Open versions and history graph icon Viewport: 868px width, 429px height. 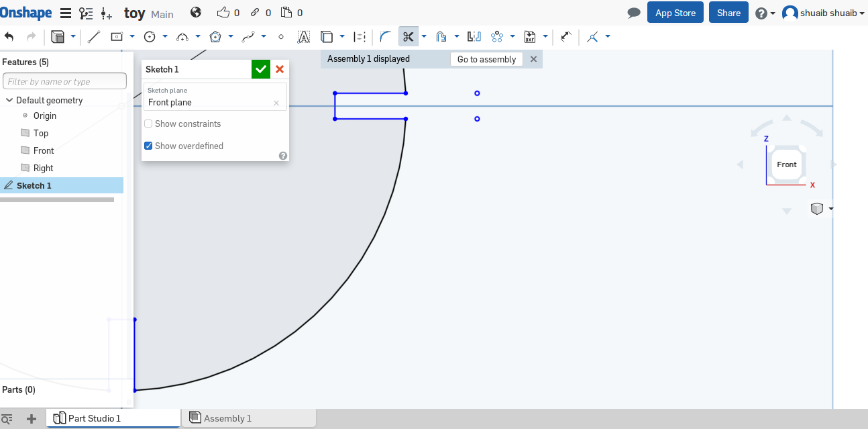click(x=86, y=13)
